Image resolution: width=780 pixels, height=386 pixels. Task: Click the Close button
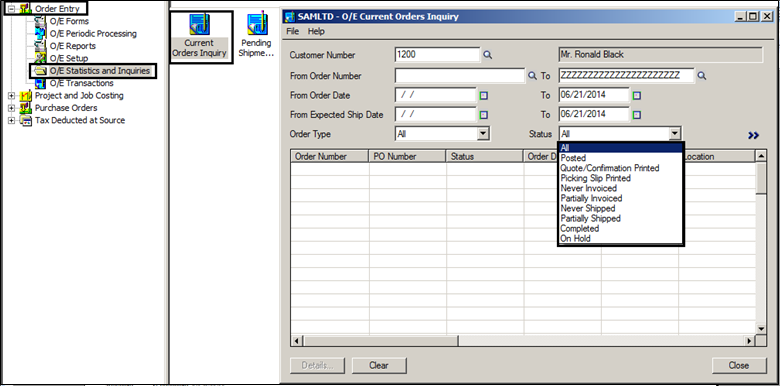[739, 365]
